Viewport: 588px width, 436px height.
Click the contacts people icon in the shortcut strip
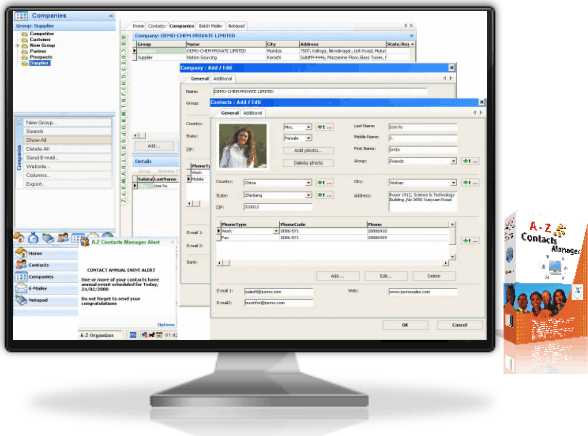63,237
